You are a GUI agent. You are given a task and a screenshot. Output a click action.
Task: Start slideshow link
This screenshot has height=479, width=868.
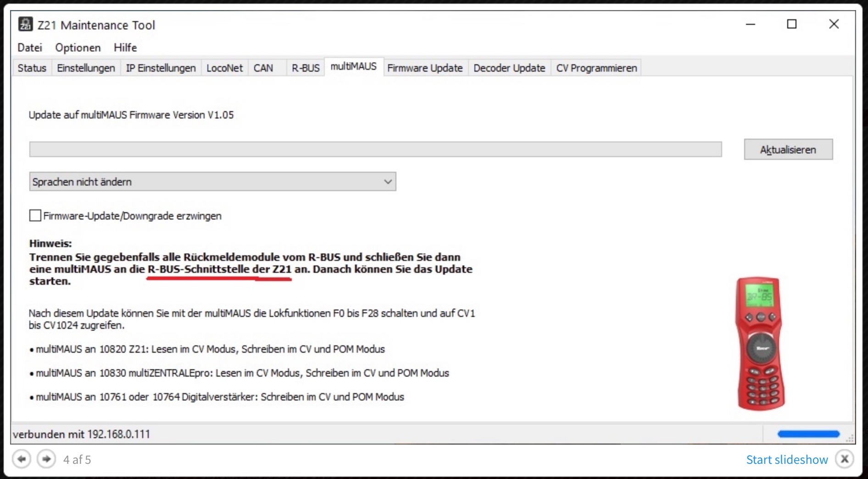(x=787, y=460)
